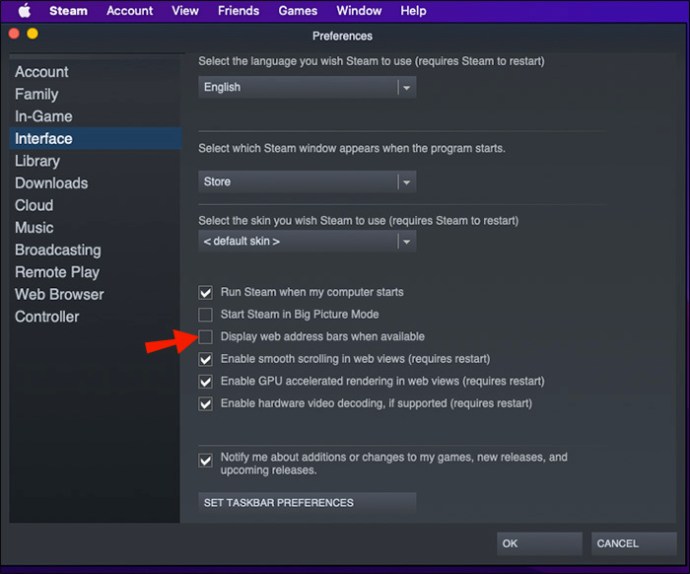Open the View menu
Screen dimensions: 690x574
coord(185,11)
